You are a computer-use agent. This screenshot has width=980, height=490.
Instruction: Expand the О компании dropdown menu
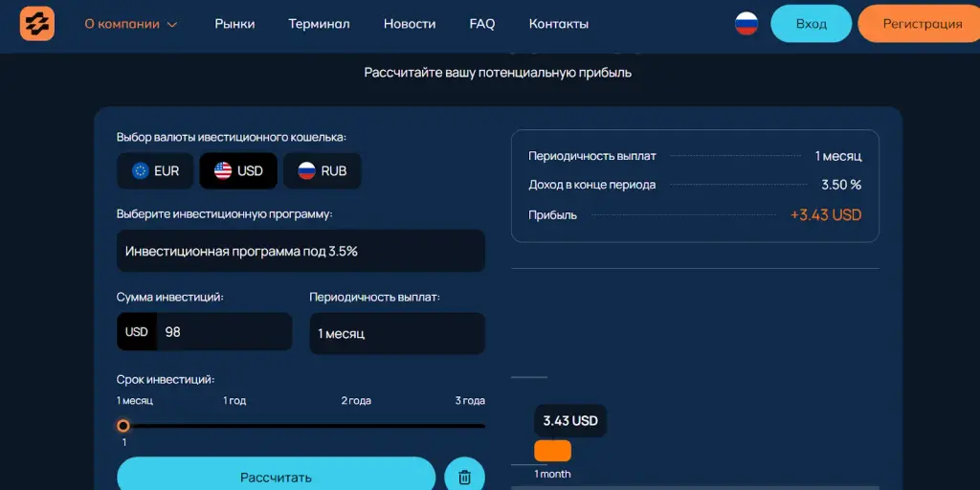[131, 24]
